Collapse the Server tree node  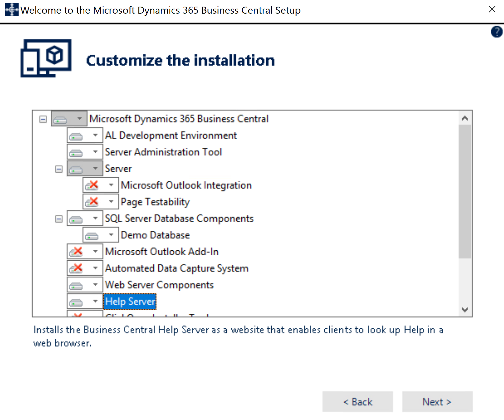59,169
